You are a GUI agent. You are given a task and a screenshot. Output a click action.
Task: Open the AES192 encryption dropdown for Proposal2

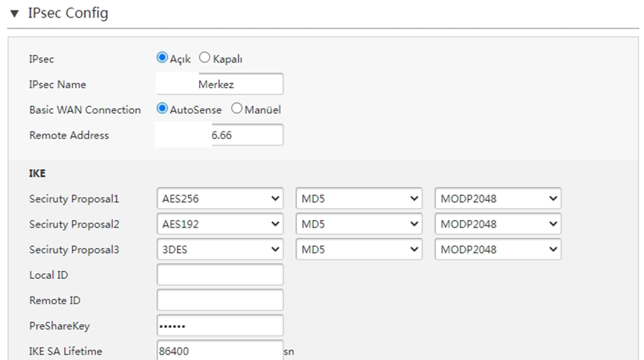click(219, 224)
